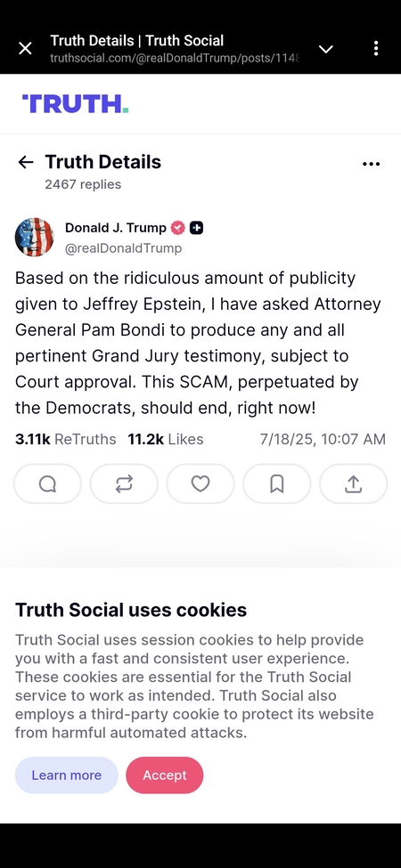View the 3.11k ReTruths list
401x868 pixels.
(x=65, y=440)
